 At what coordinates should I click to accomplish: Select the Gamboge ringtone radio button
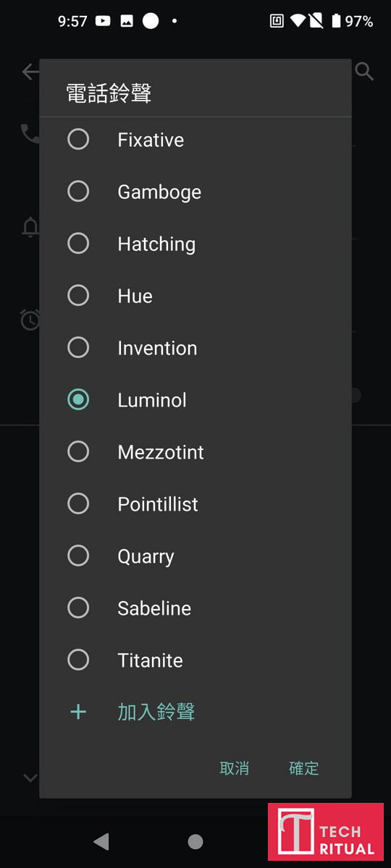pos(78,191)
